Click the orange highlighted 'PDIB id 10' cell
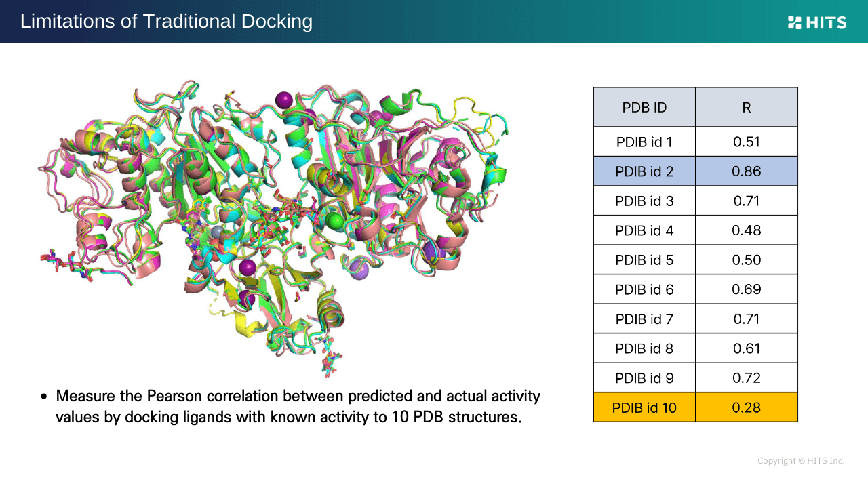 click(644, 407)
